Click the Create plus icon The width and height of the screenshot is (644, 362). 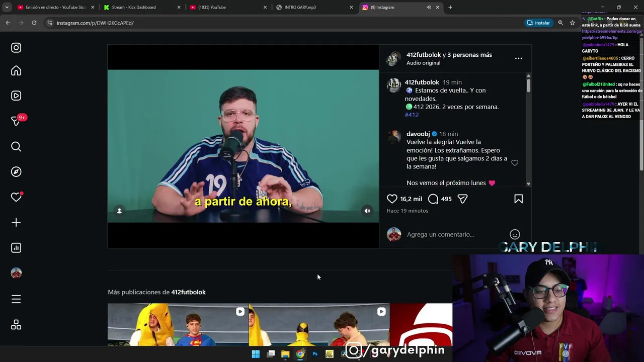(x=16, y=222)
